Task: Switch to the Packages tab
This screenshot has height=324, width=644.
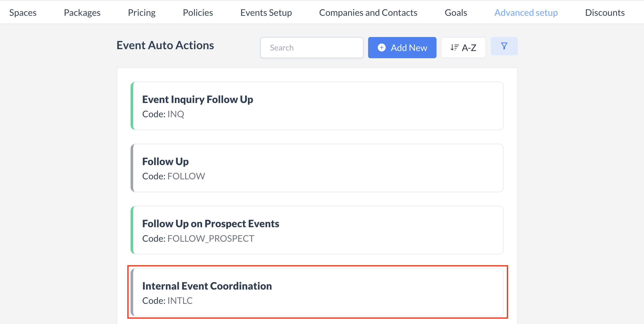Action: (82, 12)
